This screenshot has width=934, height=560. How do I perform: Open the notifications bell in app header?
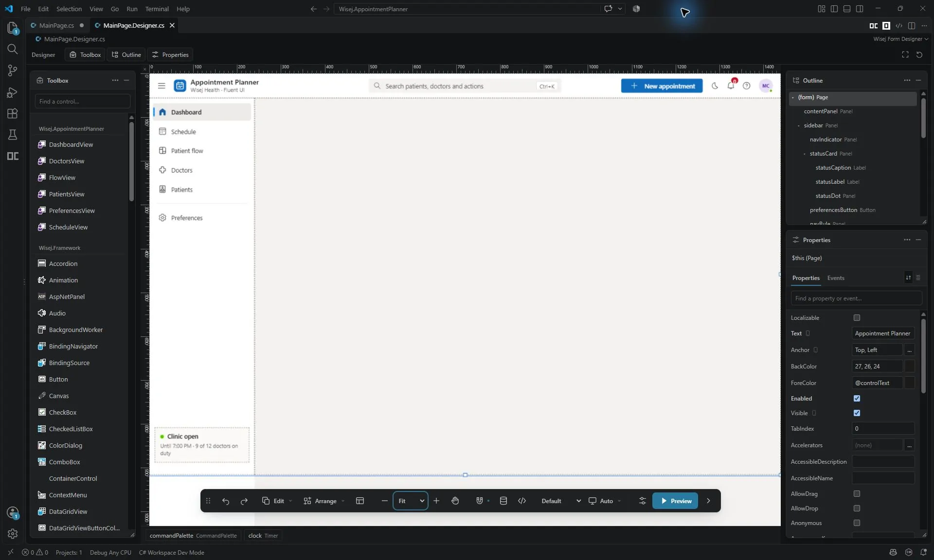[731, 86]
